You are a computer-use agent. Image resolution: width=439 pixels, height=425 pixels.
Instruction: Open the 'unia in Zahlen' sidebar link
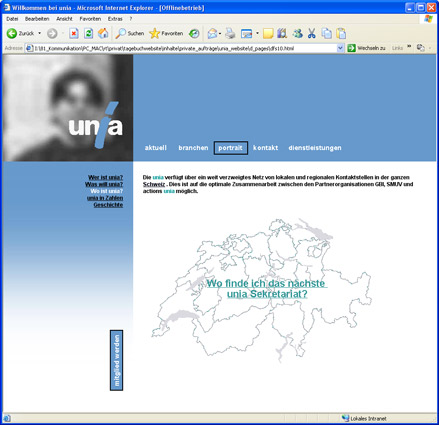[x=105, y=198]
